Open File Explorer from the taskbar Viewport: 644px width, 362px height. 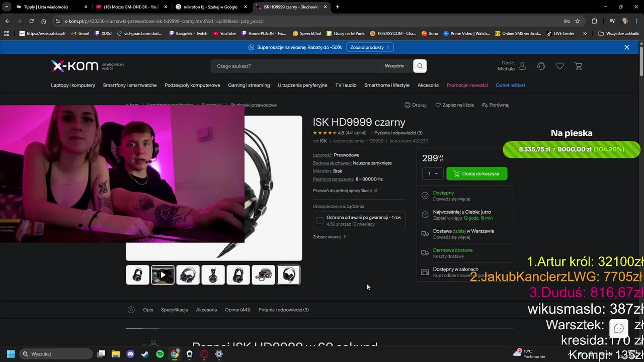pyautogui.click(x=115, y=354)
